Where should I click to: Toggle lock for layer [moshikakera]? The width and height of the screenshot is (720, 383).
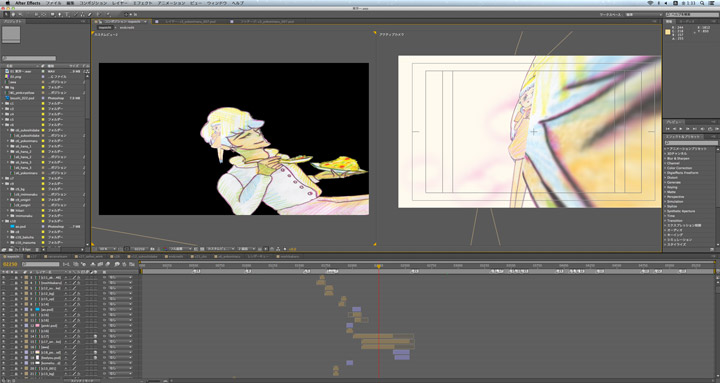point(16,283)
